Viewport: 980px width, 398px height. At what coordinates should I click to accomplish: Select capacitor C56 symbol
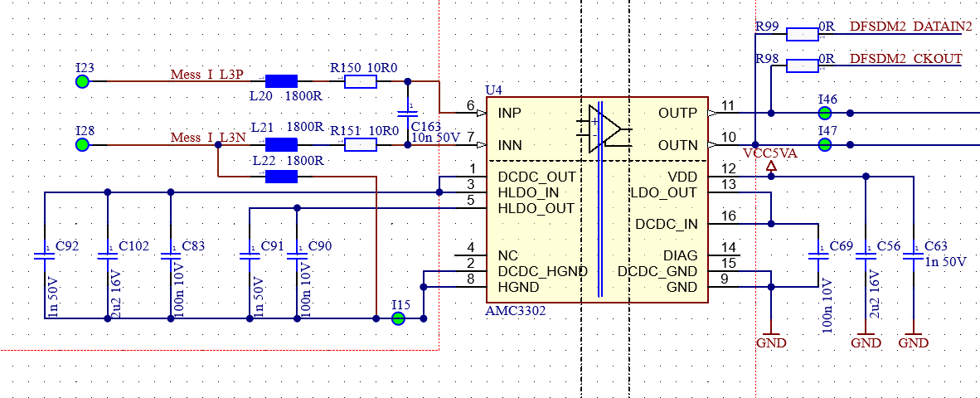866,256
